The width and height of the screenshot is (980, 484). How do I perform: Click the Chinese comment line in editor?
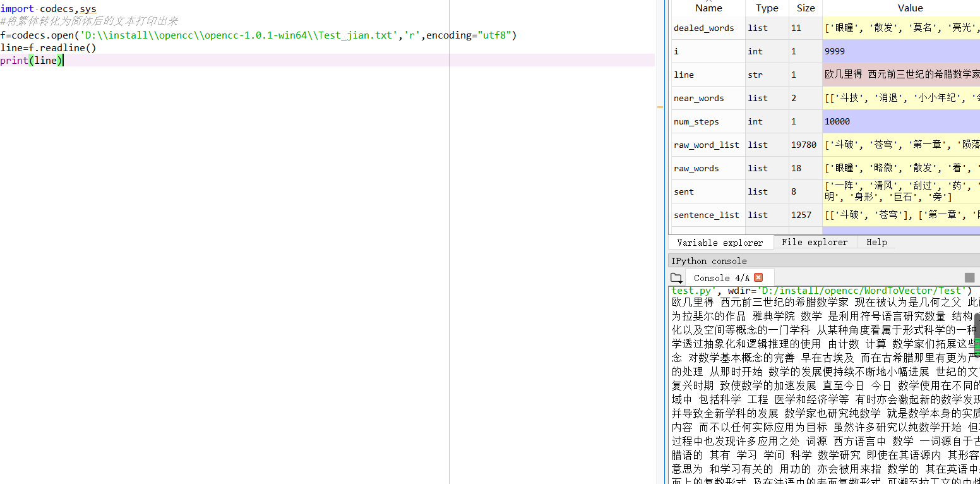pyautogui.click(x=89, y=22)
